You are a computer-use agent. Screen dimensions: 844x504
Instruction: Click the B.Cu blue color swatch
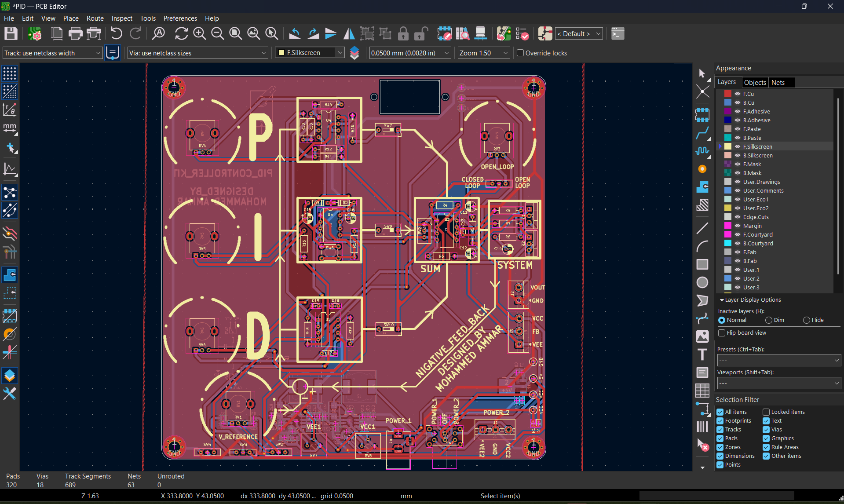pyautogui.click(x=728, y=102)
